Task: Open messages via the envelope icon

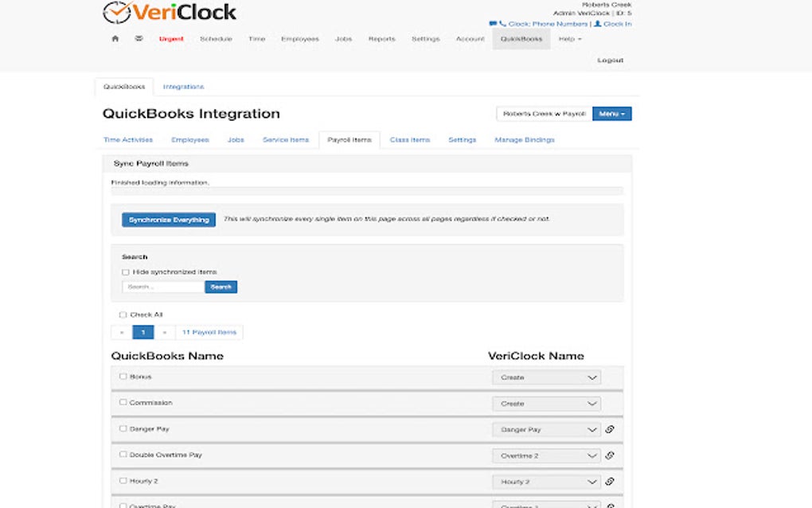Action: [138, 37]
